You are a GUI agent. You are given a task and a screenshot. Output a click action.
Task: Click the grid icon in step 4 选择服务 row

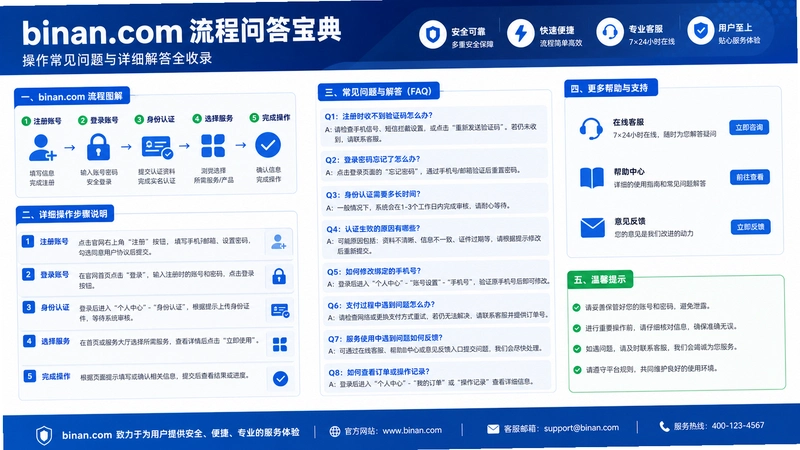[x=280, y=345]
